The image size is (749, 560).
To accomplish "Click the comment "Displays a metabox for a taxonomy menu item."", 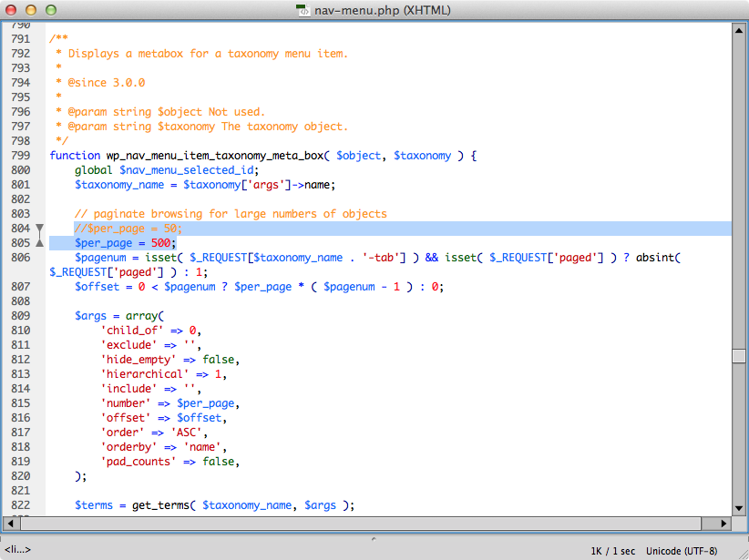I will tap(208, 54).
